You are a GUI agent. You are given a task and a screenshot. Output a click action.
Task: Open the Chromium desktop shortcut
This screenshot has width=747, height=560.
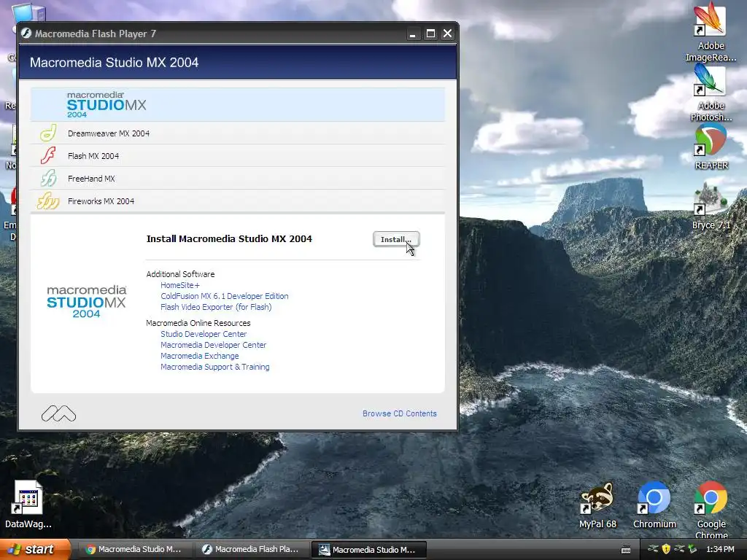tap(654, 506)
